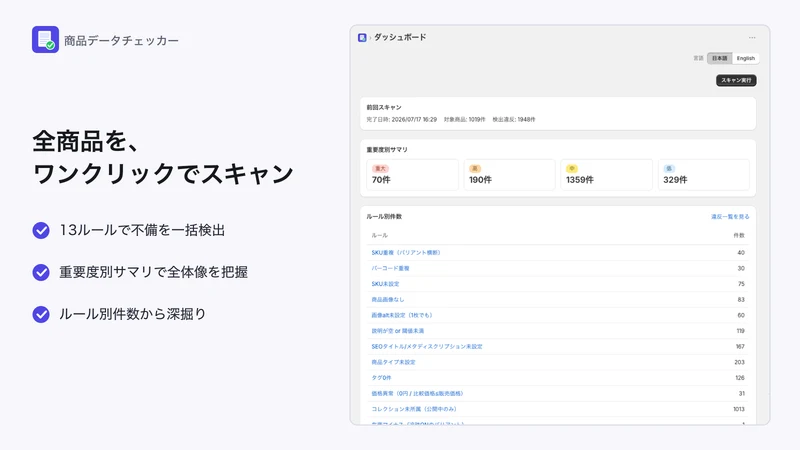Click the ルール column header
Screen dimensions: 800x450
click(x=380, y=236)
